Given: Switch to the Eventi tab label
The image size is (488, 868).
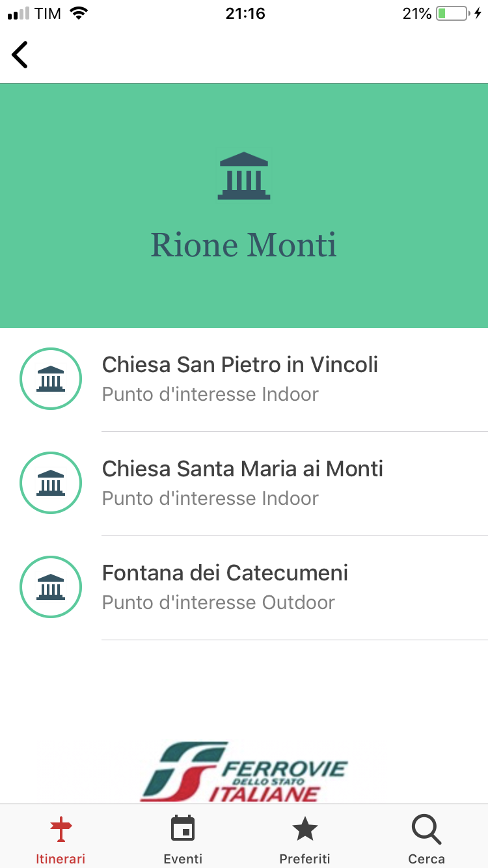Looking at the screenshot, I should pos(183,859).
